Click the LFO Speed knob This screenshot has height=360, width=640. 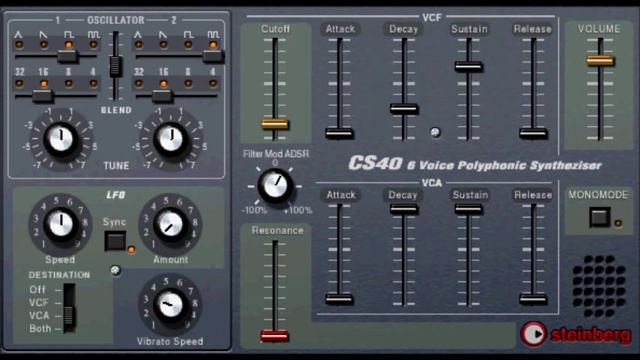pyautogui.click(x=61, y=224)
